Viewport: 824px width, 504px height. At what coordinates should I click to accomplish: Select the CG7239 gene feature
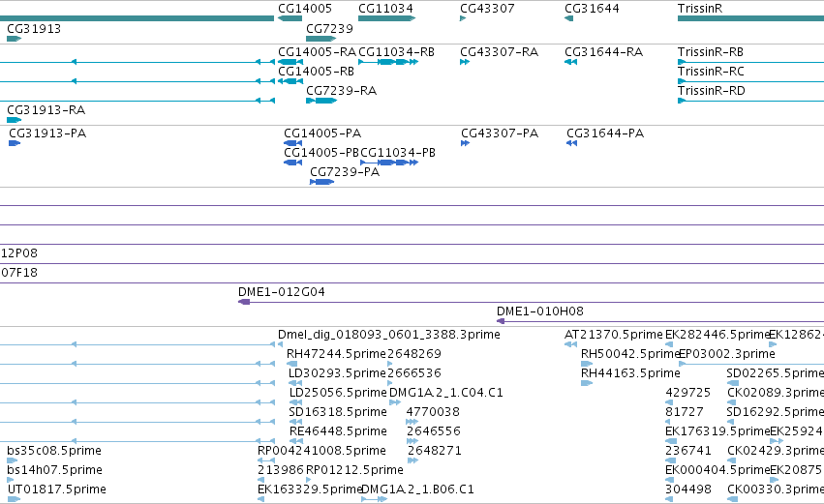321,39
